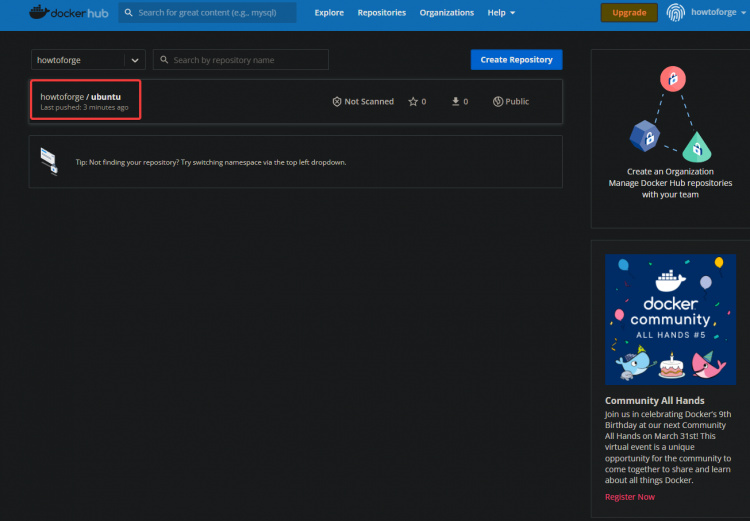Open the Repositories tab
Image resolution: width=750 pixels, height=521 pixels.
point(381,13)
